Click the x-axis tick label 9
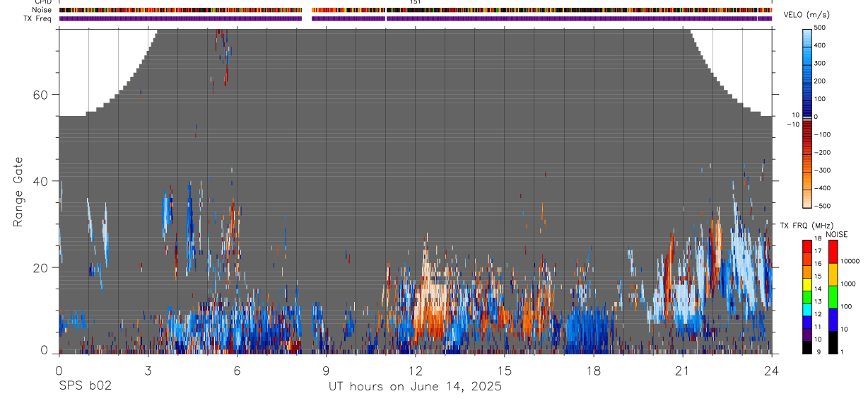 (x=326, y=371)
